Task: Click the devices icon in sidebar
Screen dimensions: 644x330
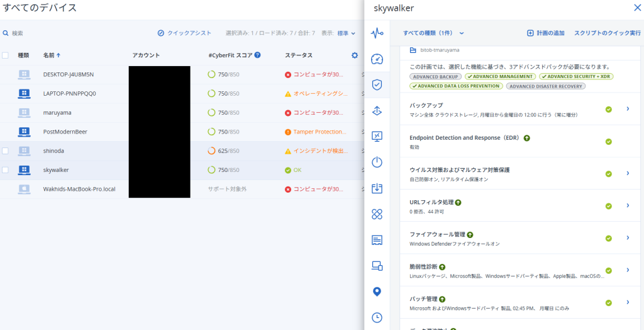Action: pos(377,266)
